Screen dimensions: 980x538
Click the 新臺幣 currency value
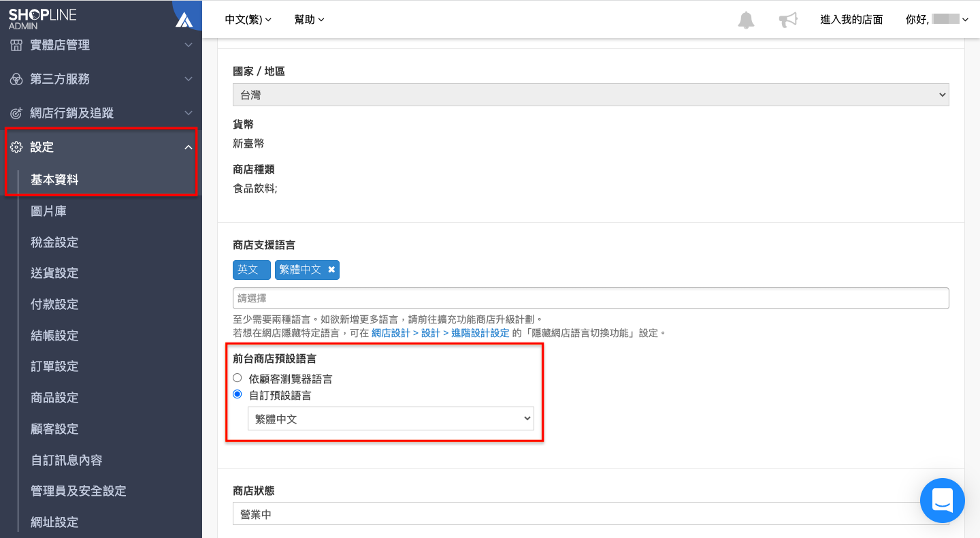pyautogui.click(x=248, y=144)
